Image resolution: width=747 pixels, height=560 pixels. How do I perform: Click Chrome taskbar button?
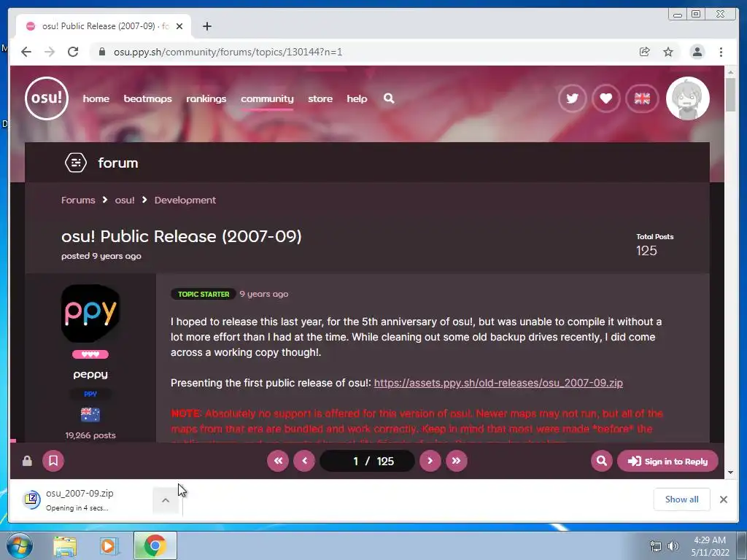pos(155,545)
